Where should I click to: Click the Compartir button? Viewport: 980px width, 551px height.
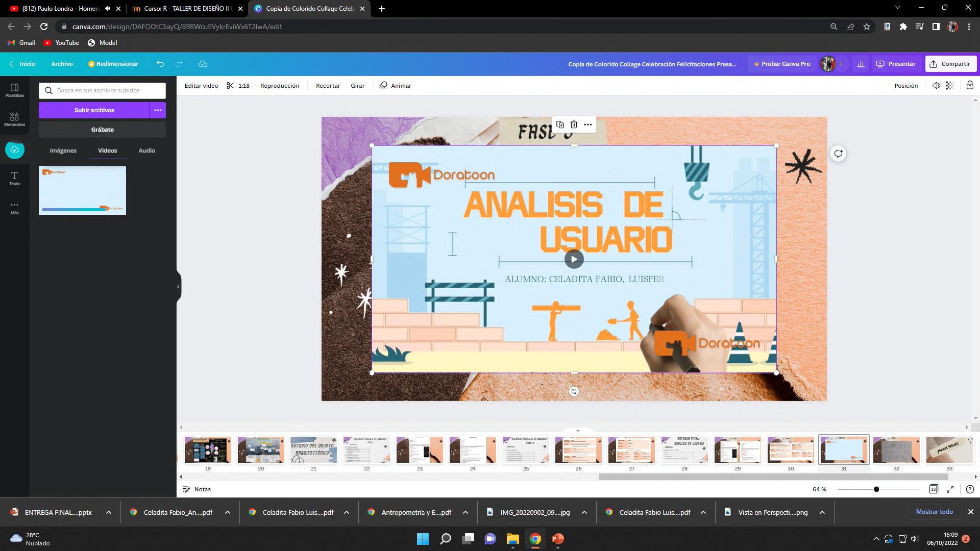point(950,64)
